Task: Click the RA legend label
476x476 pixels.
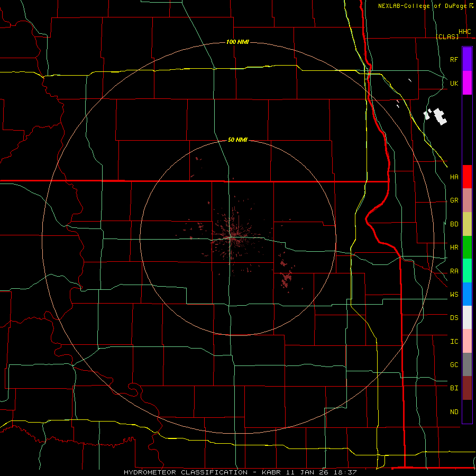Action: pyautogui.click(x=454, y=271)
